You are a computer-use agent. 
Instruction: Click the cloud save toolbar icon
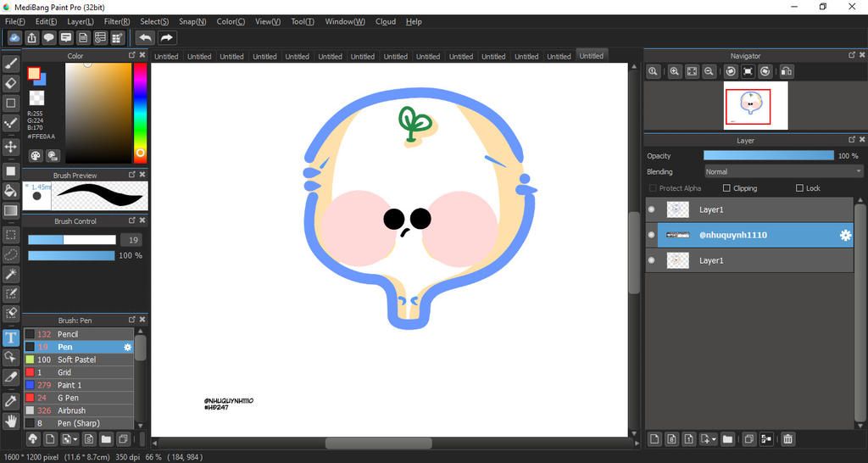tap(15, 37)
